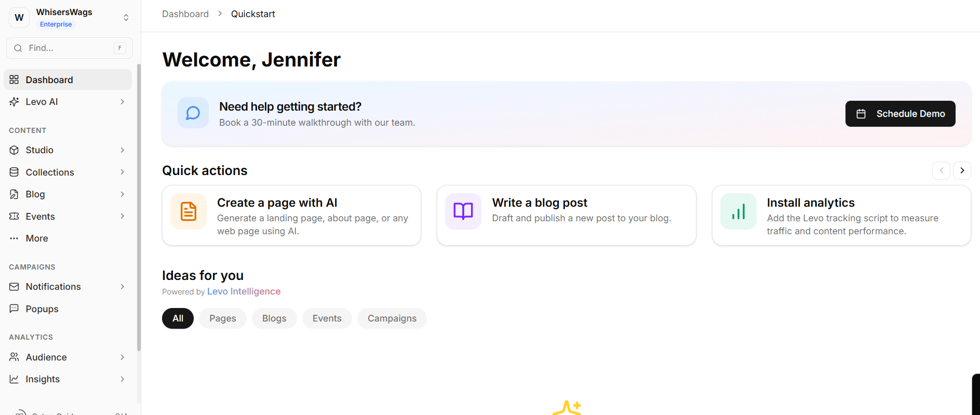This screenshot has height=415, width=980.
Task: Go to Dashboard breadcrumb link
Action: (185, 14)
